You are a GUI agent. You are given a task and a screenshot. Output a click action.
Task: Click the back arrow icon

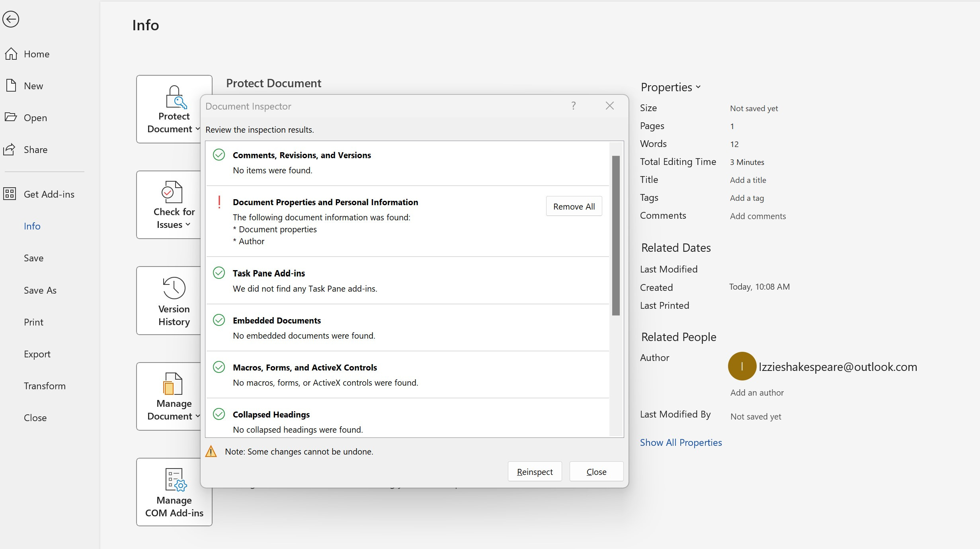(x=11, y=19)
